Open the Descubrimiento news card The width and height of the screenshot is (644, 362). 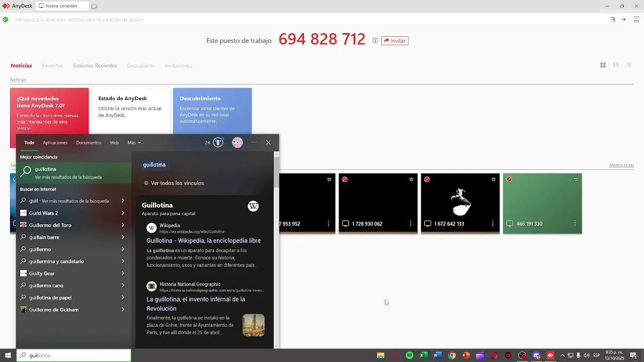tap(212, 111)
